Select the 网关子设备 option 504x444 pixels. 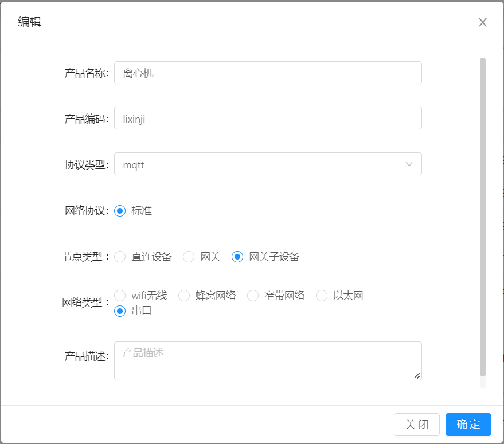tap(237, 257)
